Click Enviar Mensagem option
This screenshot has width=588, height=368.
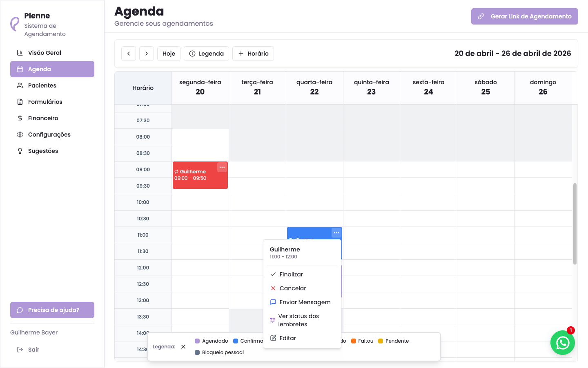click(x=305, y=302)
